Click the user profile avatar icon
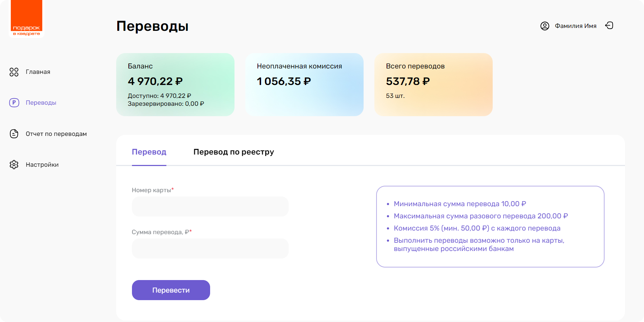This screenshot has width=644, height=322. pos(545,26)
